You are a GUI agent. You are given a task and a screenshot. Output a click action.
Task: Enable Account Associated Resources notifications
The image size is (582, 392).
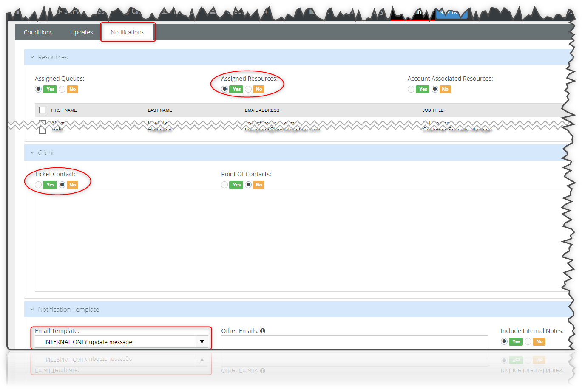(x=411, y=89)
